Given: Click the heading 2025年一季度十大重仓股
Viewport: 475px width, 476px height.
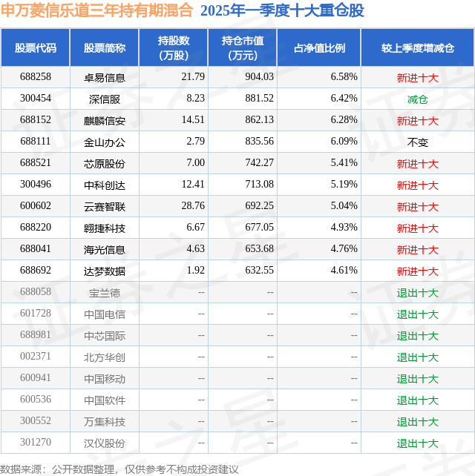Looking at the screenshot, I should point(282,10).
